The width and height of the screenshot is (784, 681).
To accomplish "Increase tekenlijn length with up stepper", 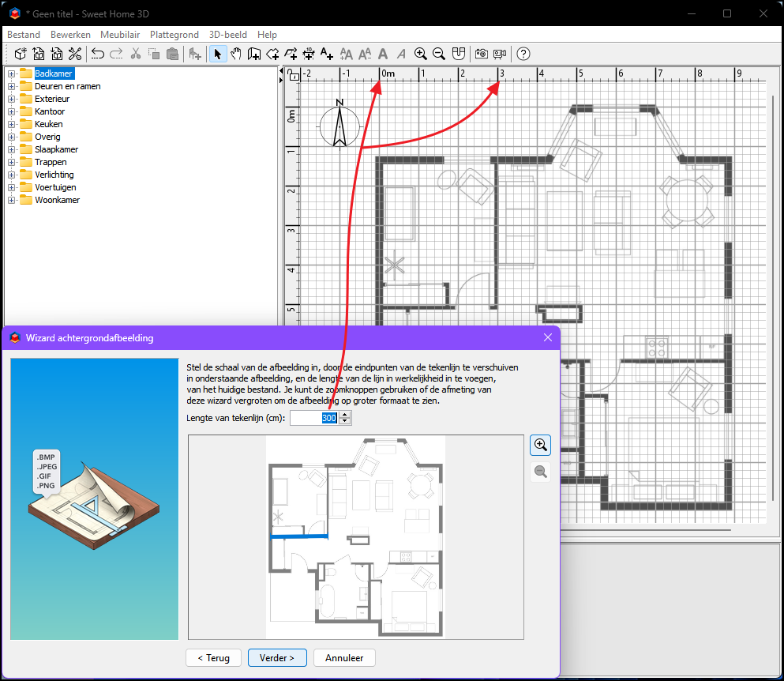I will pos(345,414).
